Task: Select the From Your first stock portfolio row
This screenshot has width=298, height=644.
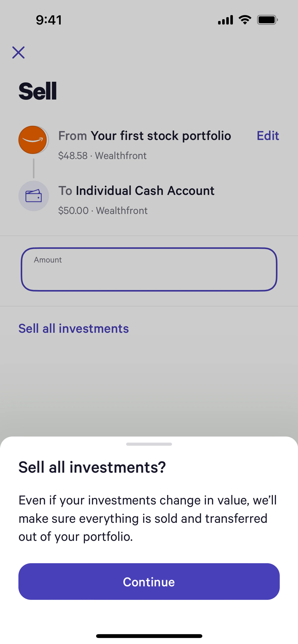Action: pyautogui.click(x=144, y=136)
